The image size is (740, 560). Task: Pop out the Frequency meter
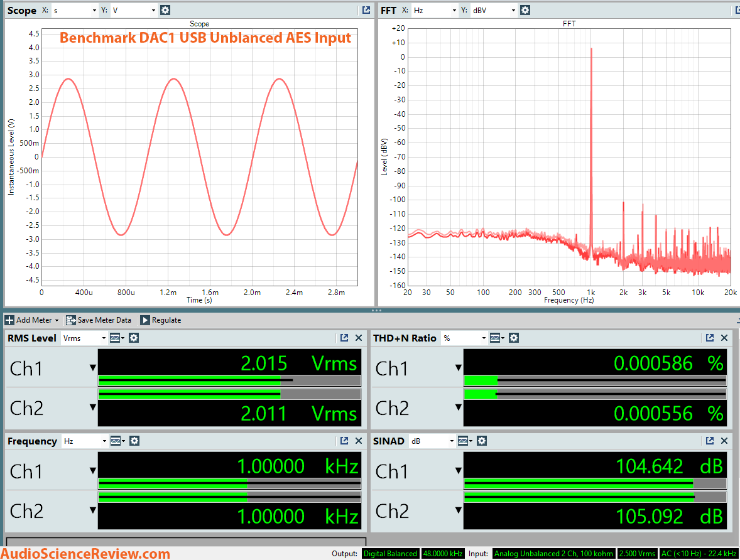(x=344, y=441)
